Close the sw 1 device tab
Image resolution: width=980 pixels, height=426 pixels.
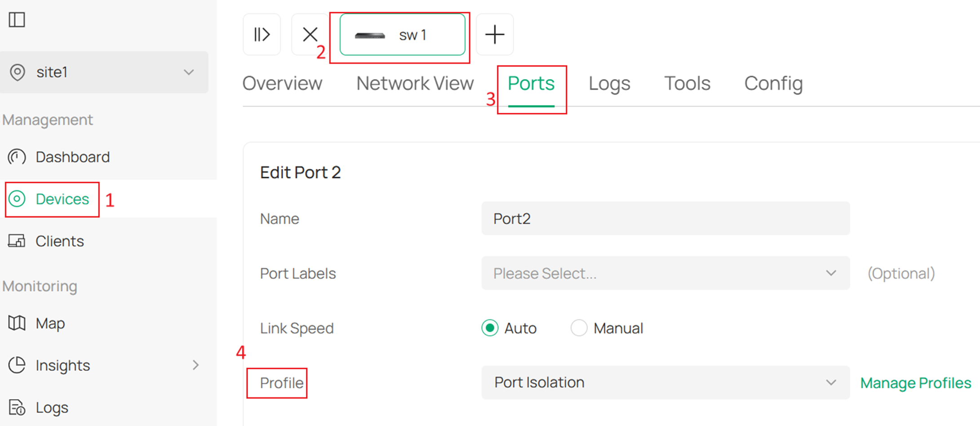pyautogui.click(x=310, y=34)
